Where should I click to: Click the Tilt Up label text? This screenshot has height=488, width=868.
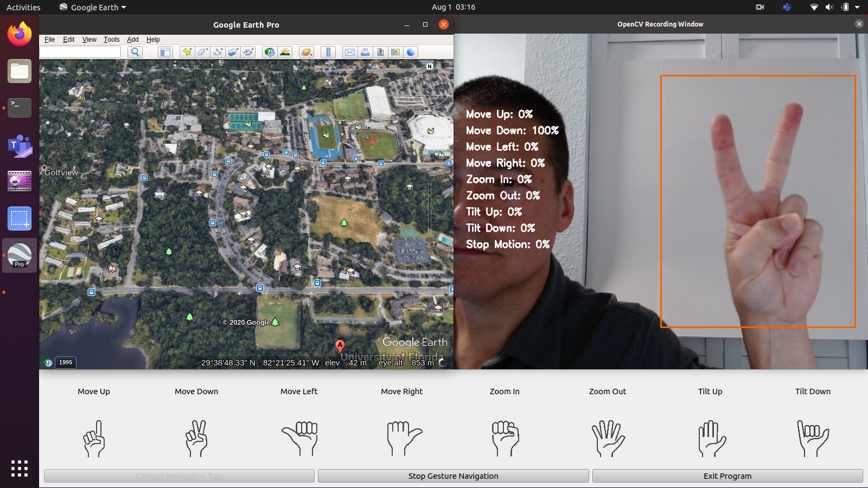click(710, 391)
